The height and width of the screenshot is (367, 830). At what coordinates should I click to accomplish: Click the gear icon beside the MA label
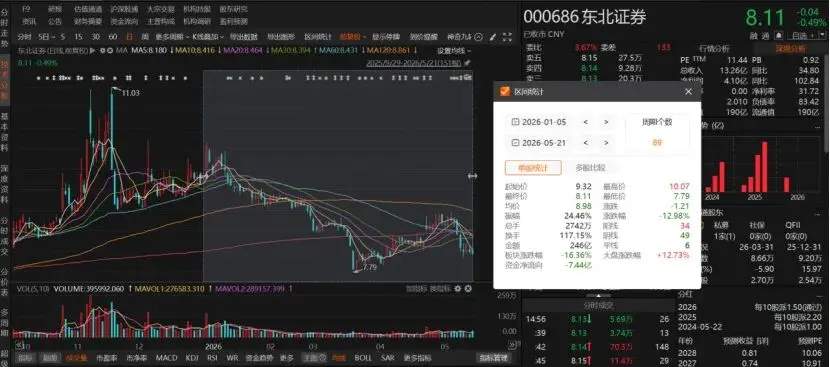pos(102,50)
